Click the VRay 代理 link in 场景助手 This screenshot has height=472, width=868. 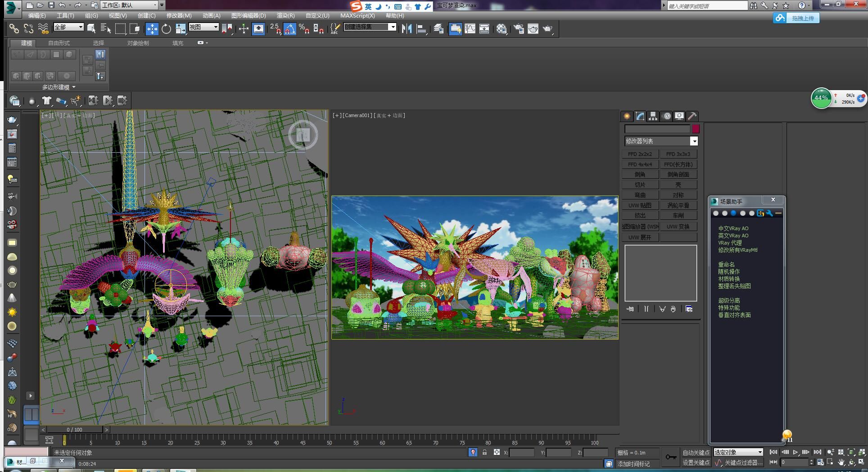coord(729,243)
